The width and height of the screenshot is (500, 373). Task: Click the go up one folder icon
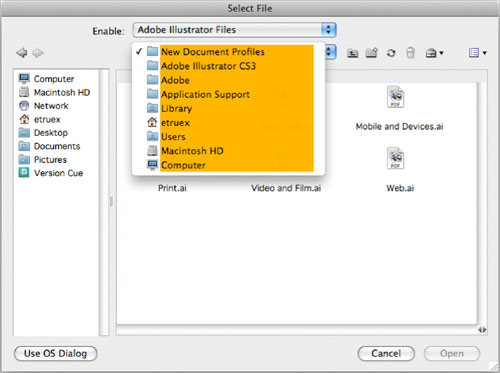pos(352,53)
